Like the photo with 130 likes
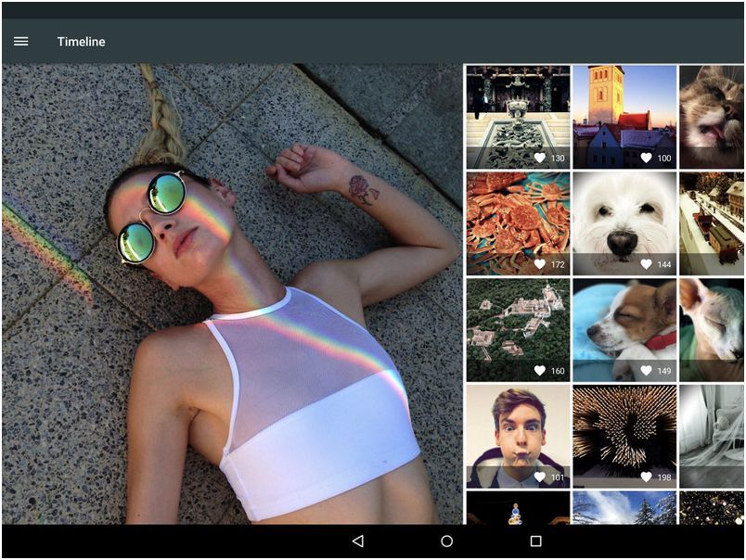 coord(539,158)
